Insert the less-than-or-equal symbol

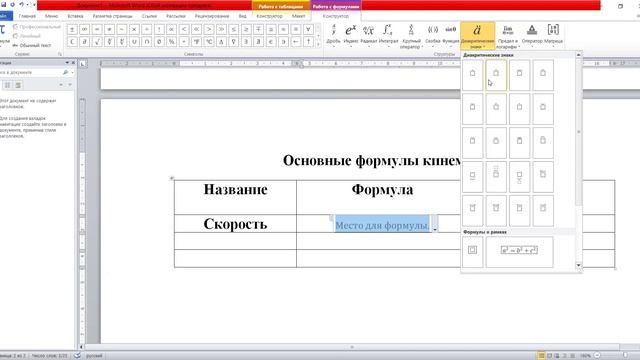click(x=234, y=29)
